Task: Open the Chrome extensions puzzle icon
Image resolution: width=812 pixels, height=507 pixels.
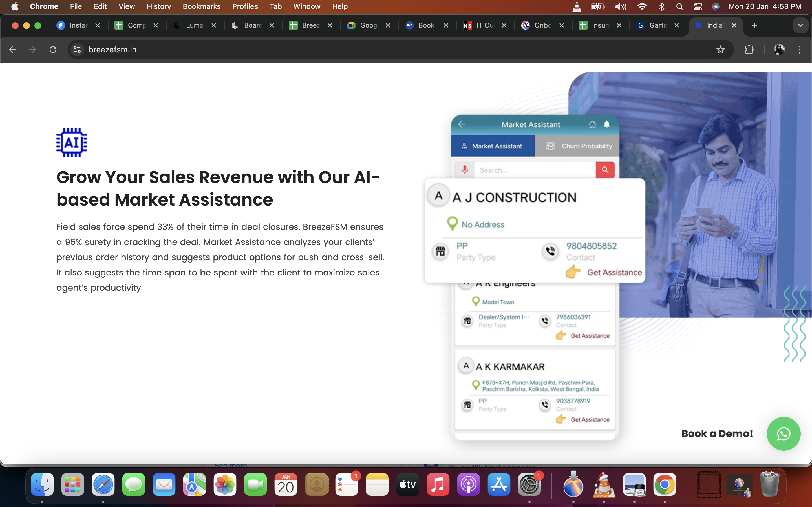Action: pos(749,49)
